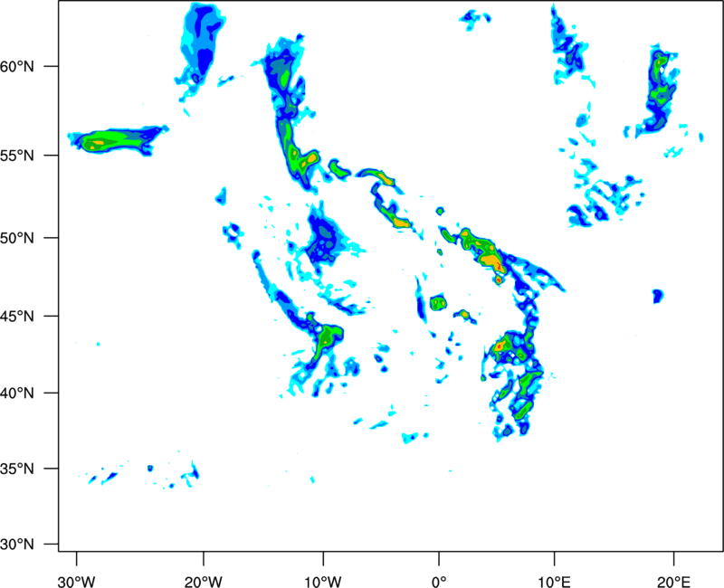Click the 10°W longitude label
The width and height of the screenshot is (724, 588).
323,582
